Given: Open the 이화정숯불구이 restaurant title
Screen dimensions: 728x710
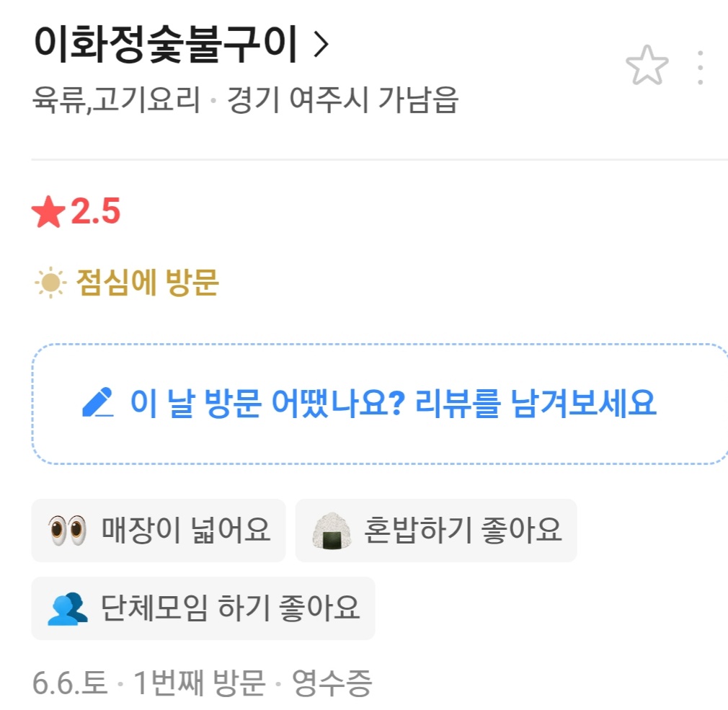Looking at the screenshot, I should [165, 45].
